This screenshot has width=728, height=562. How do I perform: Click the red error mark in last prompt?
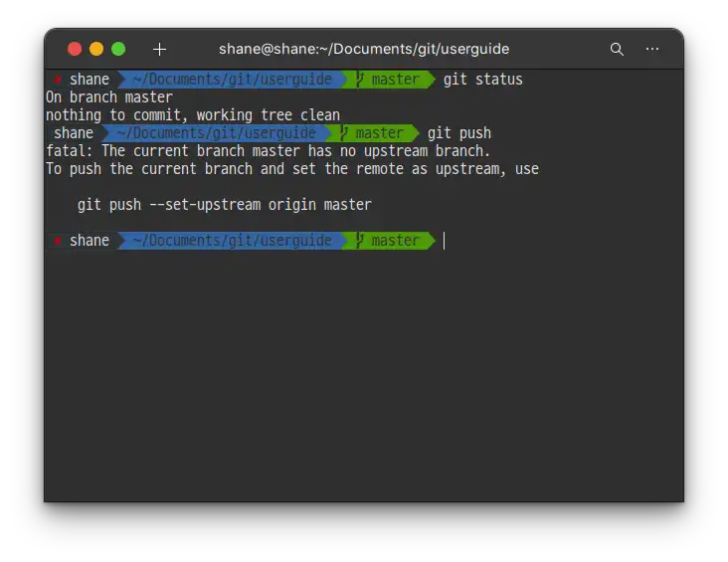[x=58, y=241]
